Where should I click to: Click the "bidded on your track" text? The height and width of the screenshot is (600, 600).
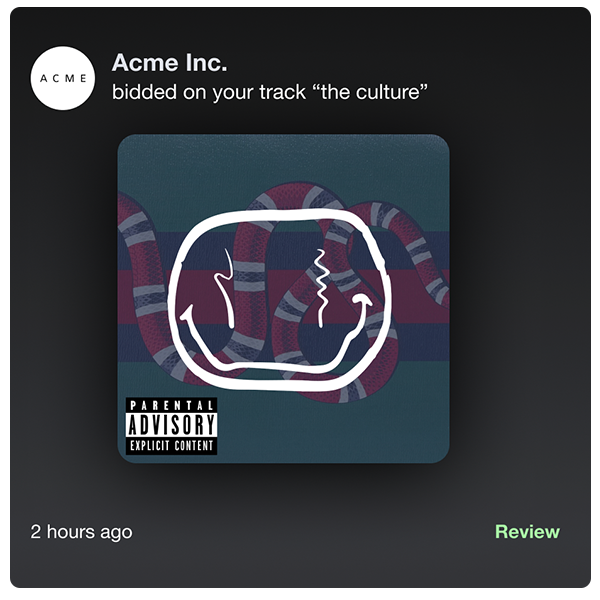(209, 92)
